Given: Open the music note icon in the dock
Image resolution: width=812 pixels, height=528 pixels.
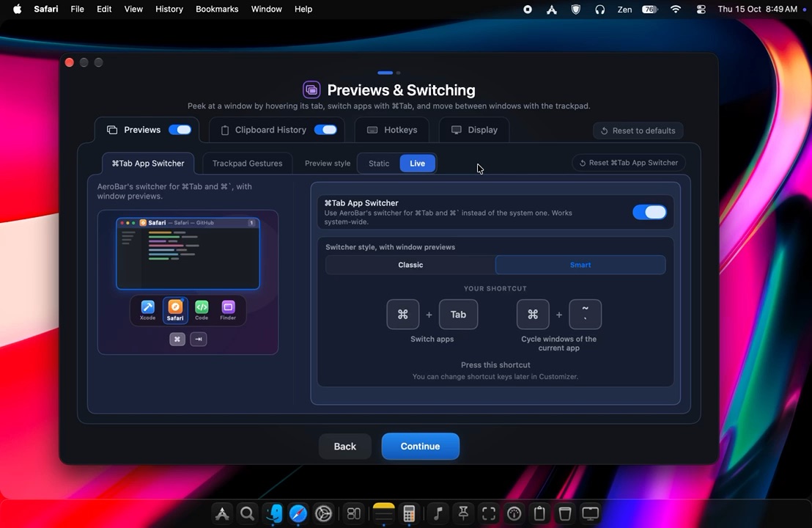Looking at the screenshot, I should [438, 513].
